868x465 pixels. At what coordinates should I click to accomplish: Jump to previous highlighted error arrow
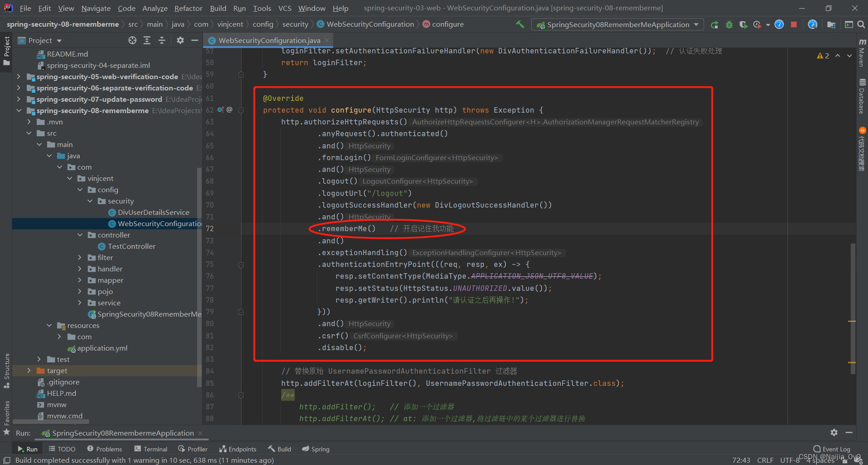click(x=838, y=56)
